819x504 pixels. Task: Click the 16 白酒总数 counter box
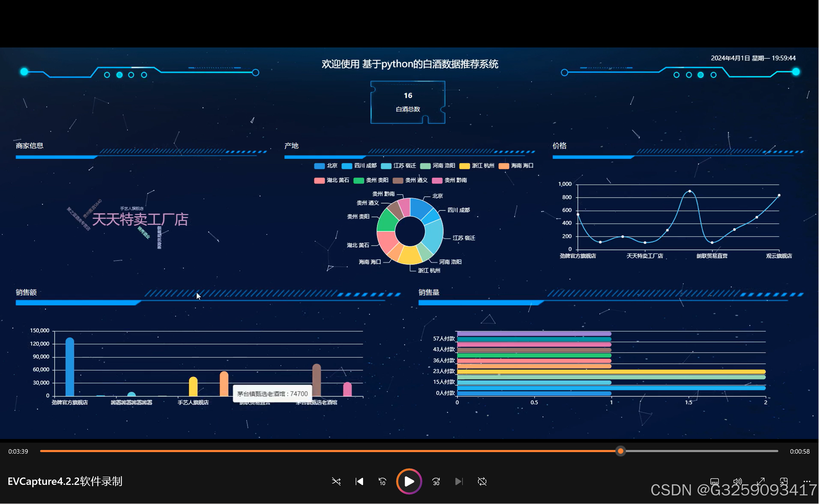click(x=407, y=102)
